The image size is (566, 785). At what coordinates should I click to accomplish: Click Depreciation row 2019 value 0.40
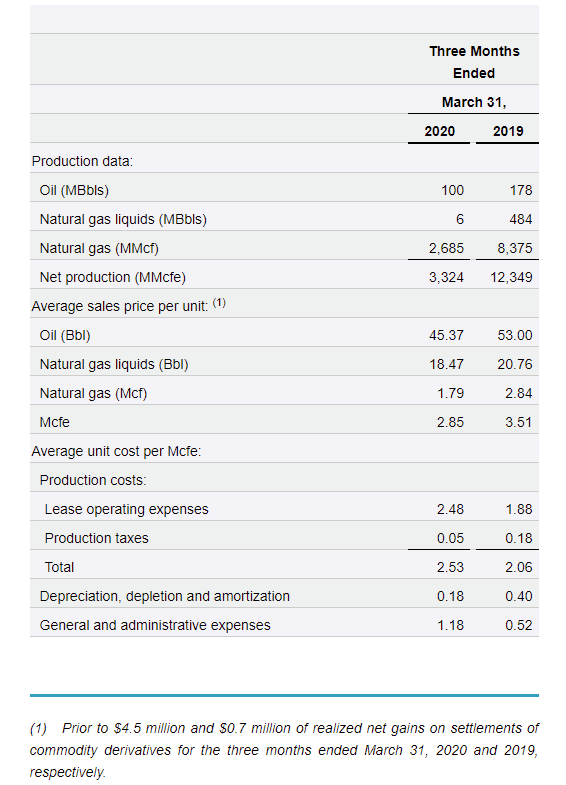click(518, 597)
